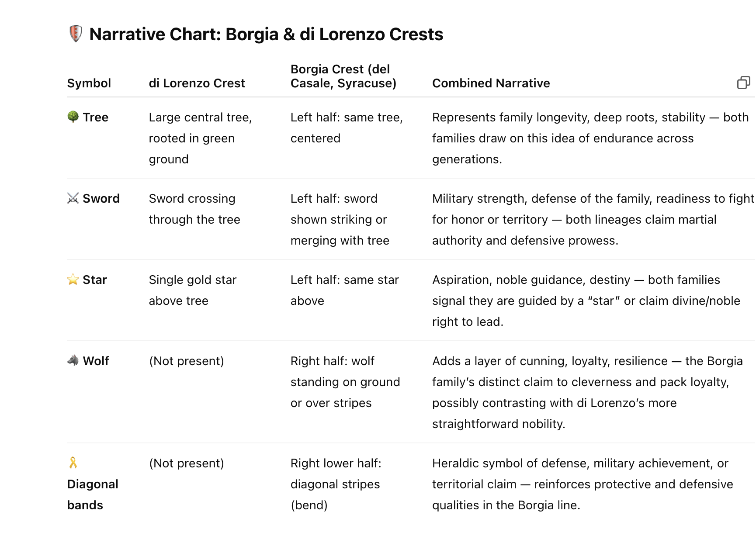This screenshot has height=546, width=756.
Task: Click the Combined Narrative column header
Action: point(491,83)
